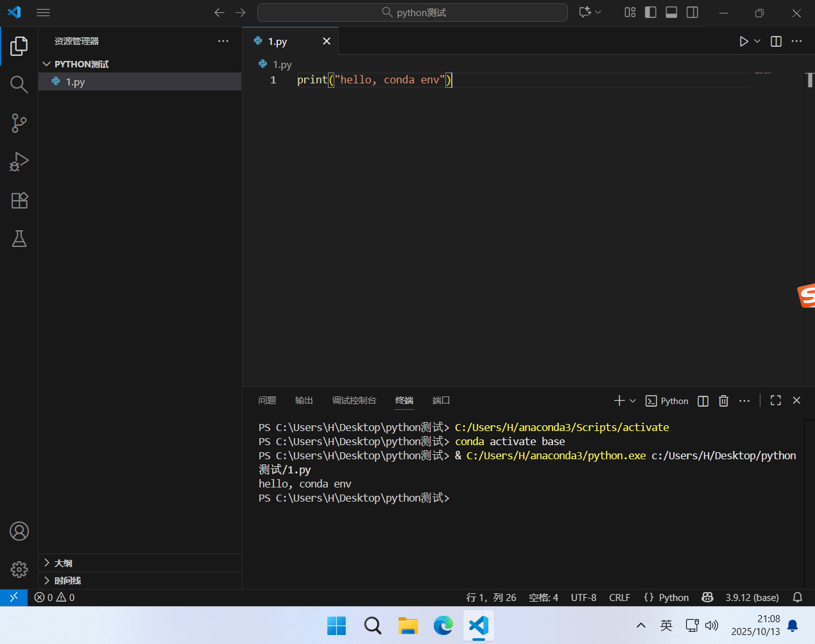Switch to the 输出 output tab

[304, 400]
